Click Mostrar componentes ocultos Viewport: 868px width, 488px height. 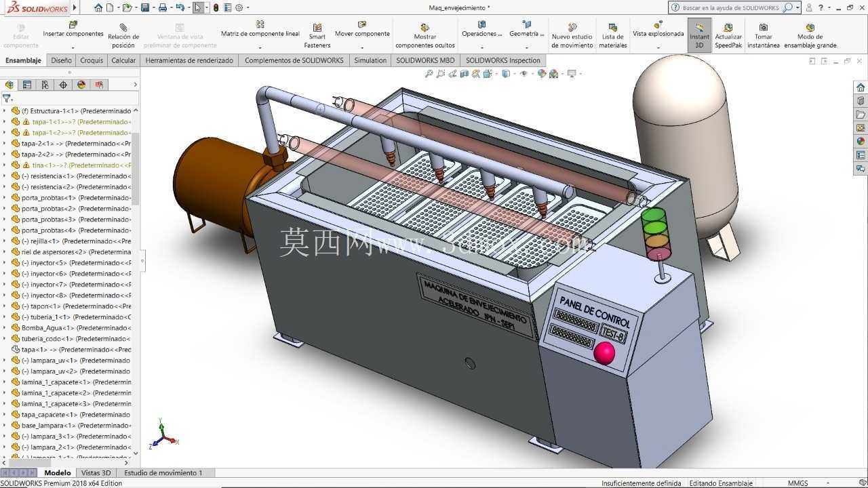425,36
